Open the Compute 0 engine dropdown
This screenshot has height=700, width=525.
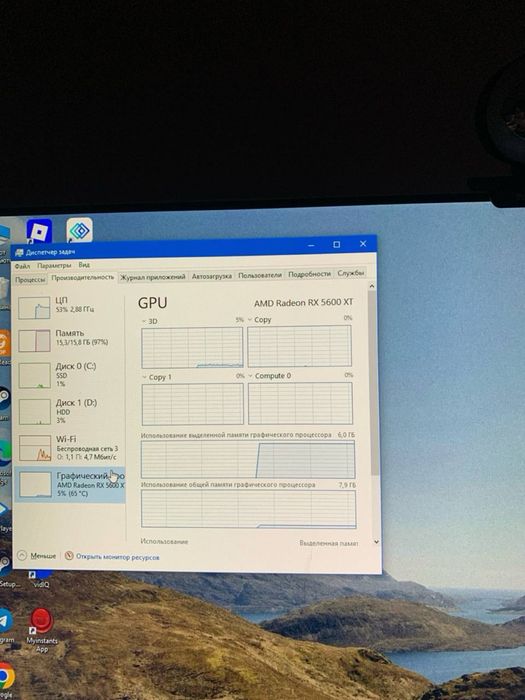pos(270,376)
